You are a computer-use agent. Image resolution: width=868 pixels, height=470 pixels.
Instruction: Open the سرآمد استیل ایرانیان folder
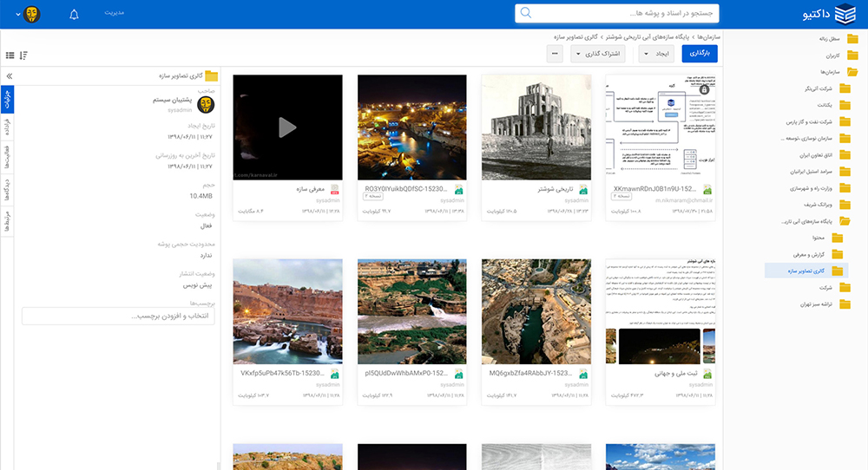pyautogui.click(x=820, y=172)
